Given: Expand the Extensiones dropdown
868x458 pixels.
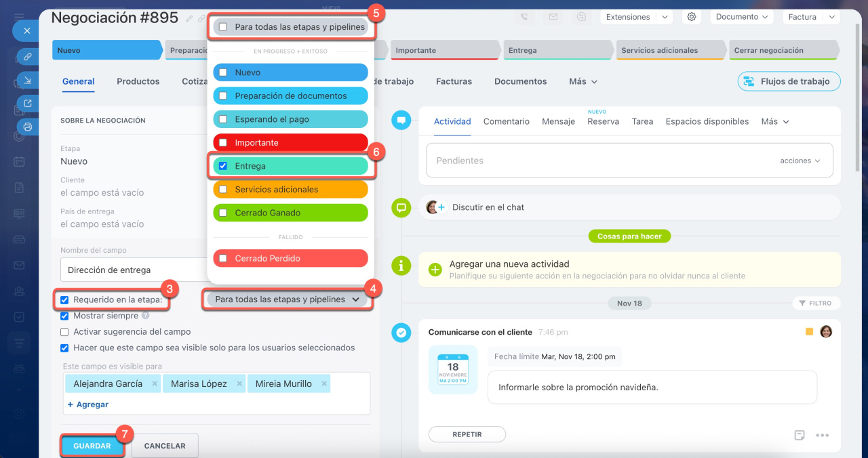Looking at the screenshot, I should pyautogui.click(x=635, y=17).
